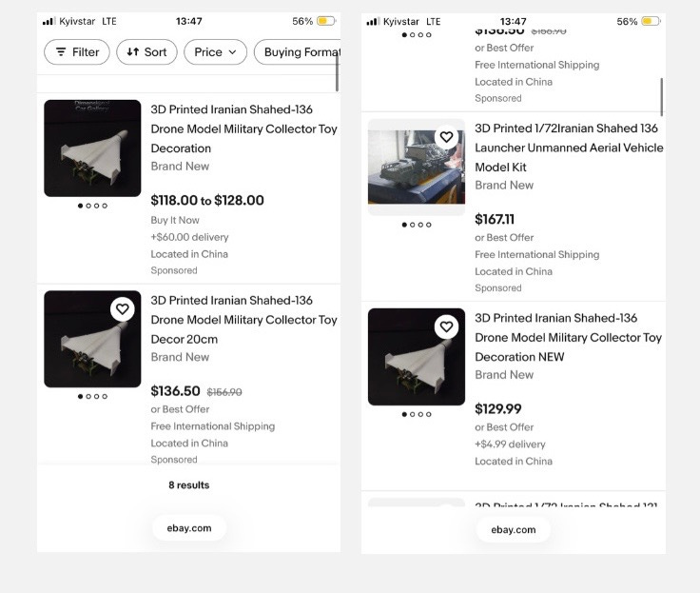Screen dimensions: 700x593
Task: Select image pager dots under Decoration NEW listing
Action: [417, 414]
